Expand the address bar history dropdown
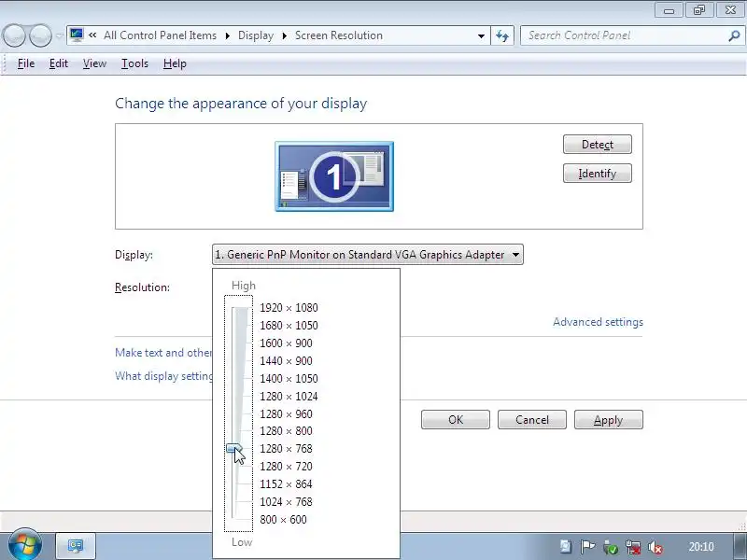The image size is (747, 560). (x=481, y=35)
